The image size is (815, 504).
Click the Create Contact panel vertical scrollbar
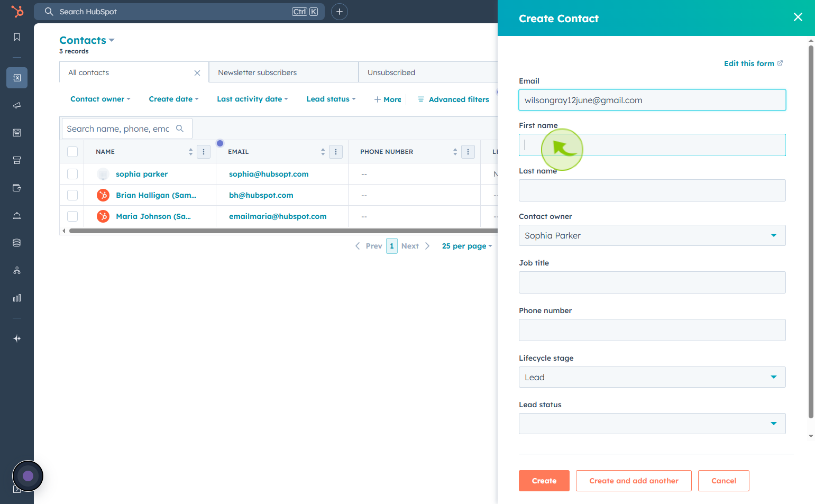click(x=811, y=232)
